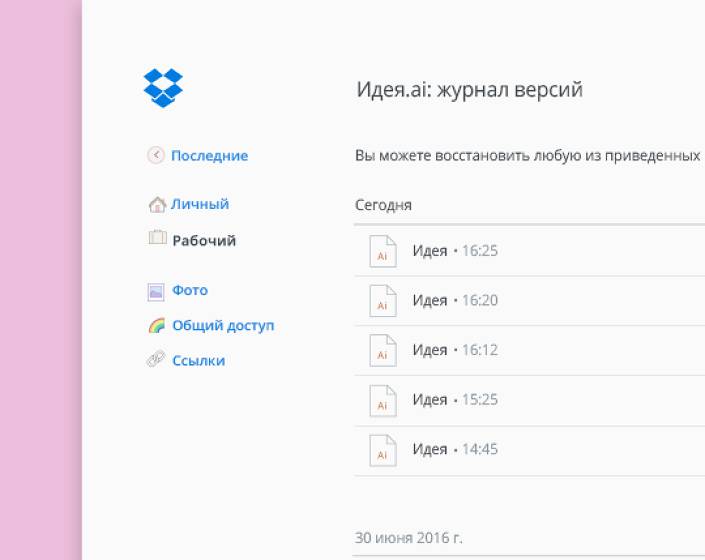Go back to Последние
Screen dimensions: 705x560
(210, 156)
